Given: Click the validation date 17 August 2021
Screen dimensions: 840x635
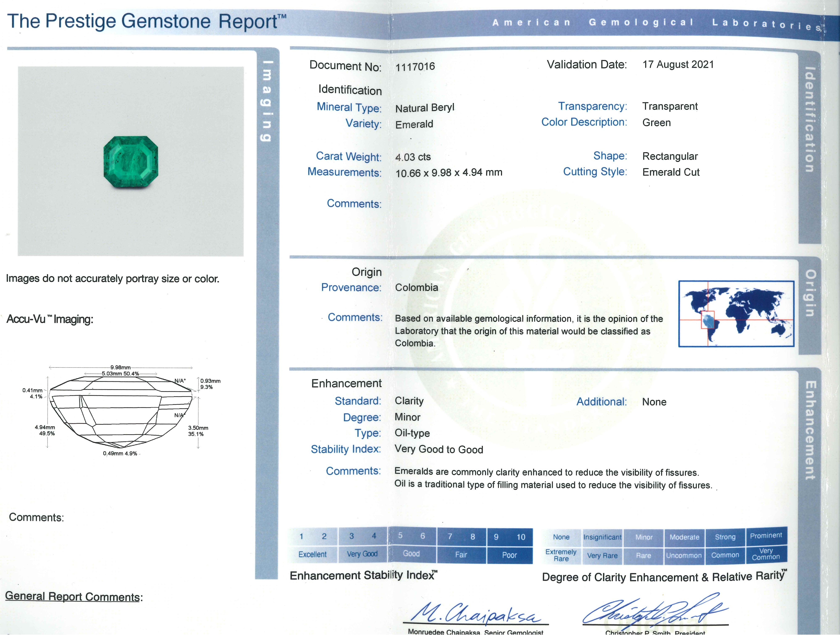Looking at the screenshot, I should (x=678, y=64).
